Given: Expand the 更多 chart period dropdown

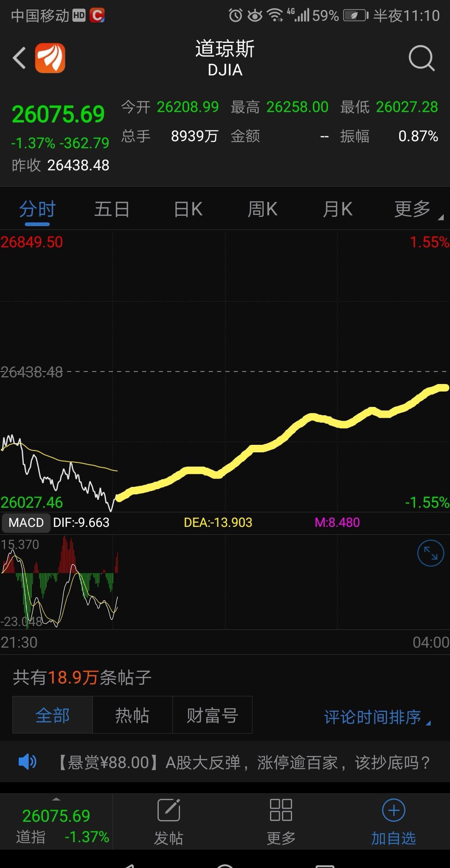Looking at the screenshot, I should pos(418,209).
